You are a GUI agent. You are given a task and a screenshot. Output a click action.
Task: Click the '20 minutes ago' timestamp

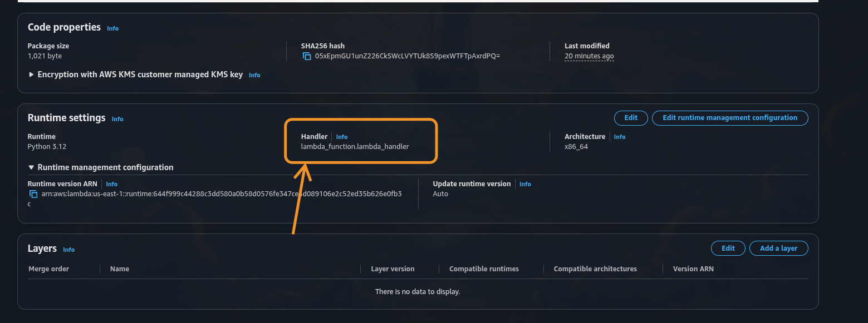coord(589,56)
